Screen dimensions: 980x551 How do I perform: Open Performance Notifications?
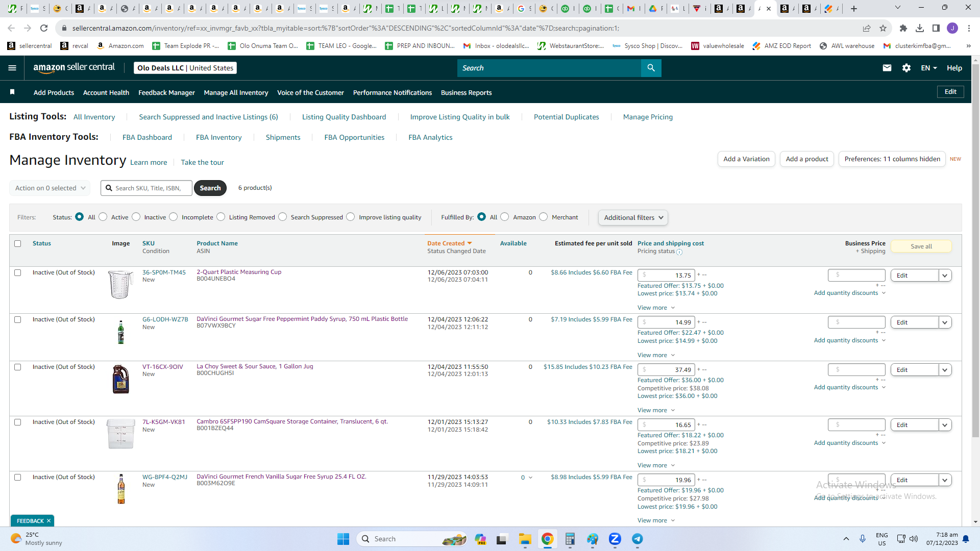393,92
